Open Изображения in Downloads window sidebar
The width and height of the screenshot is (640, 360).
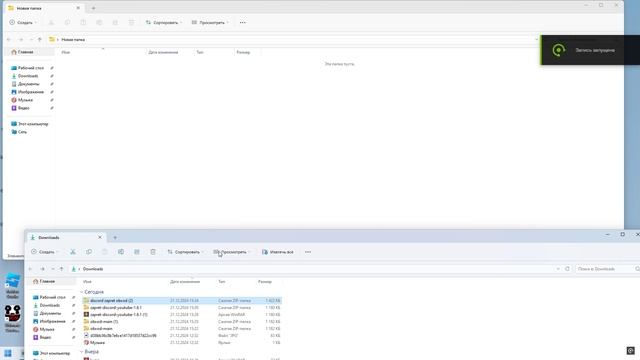(53, 321)
